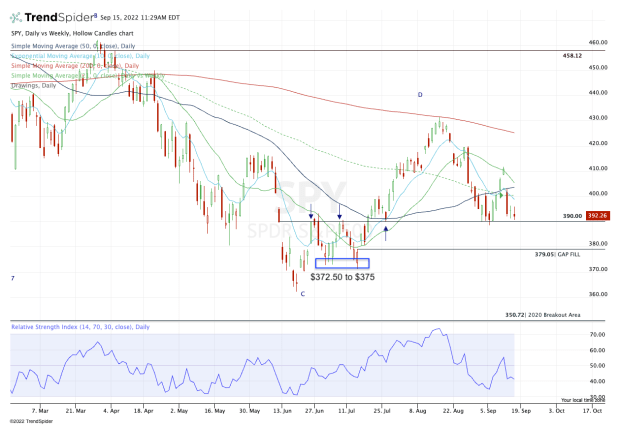This screenshot has height=426, width=620.
Task: Click the '13. Jun' date on the time axis
Action: tap(282, 411)
